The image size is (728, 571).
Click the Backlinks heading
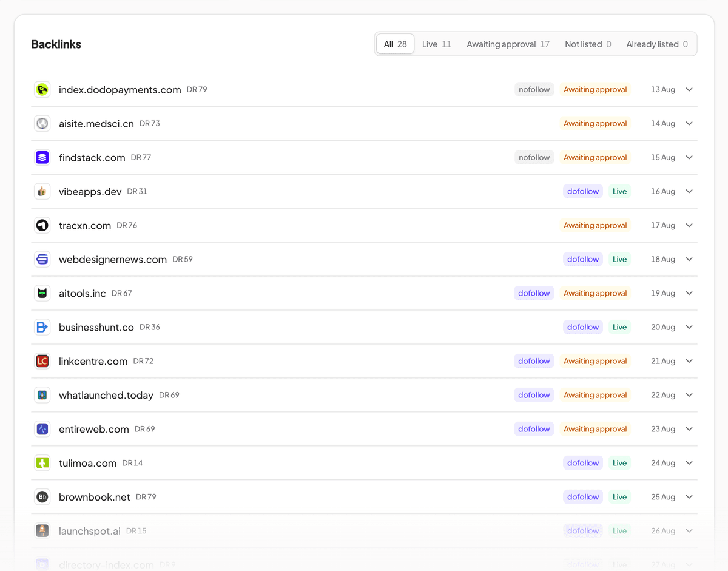tap(56, 44)
